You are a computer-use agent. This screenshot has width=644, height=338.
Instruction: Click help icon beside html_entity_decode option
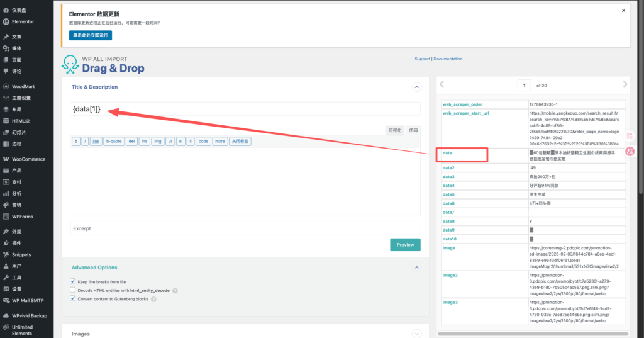coord(175,291)
